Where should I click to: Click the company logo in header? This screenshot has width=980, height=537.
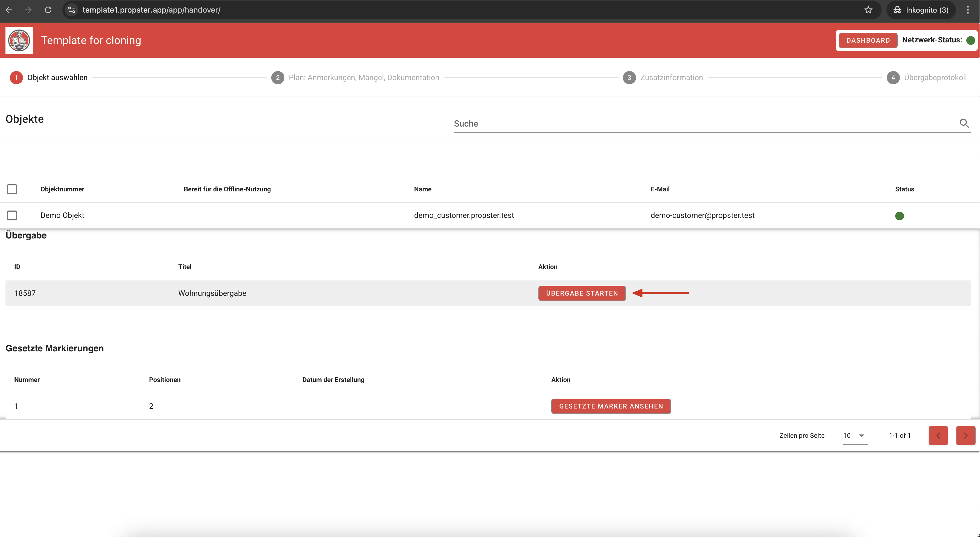click(19, 40)
